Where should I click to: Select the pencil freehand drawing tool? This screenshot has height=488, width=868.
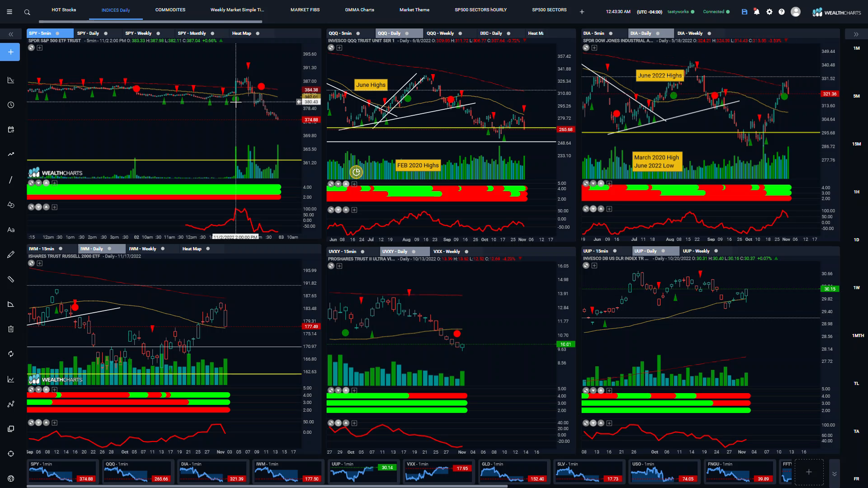click(x=11, y=255)
